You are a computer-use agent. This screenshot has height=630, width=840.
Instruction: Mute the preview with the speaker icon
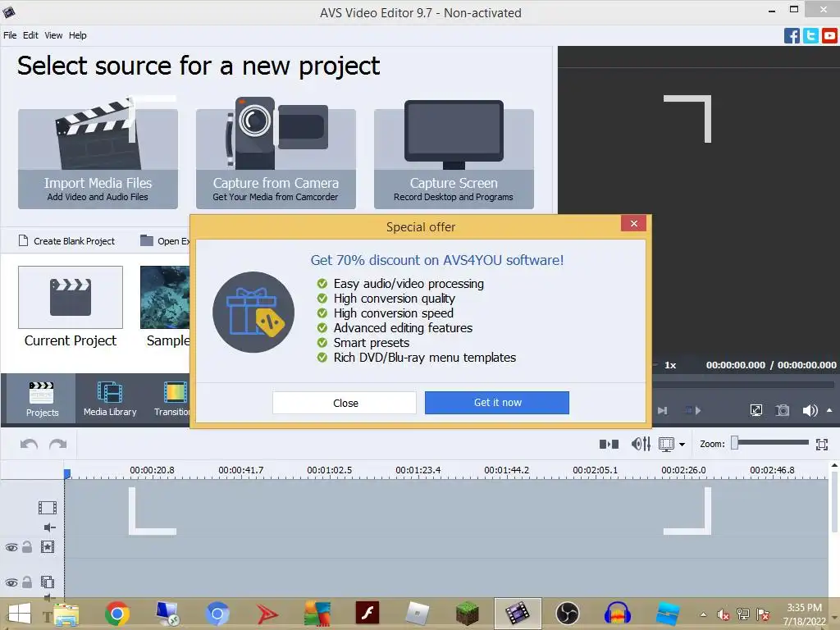810,410
